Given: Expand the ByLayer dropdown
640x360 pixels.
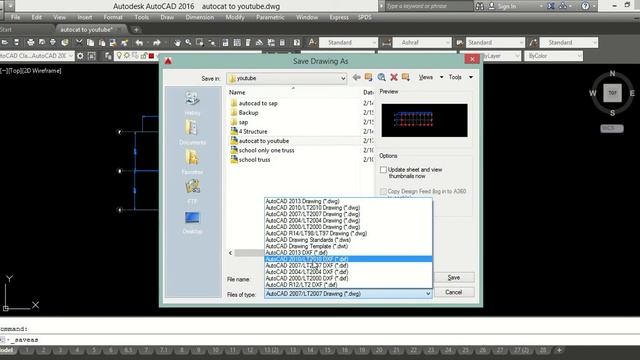Looking at the screenshot, I should [x=518, y=56].
